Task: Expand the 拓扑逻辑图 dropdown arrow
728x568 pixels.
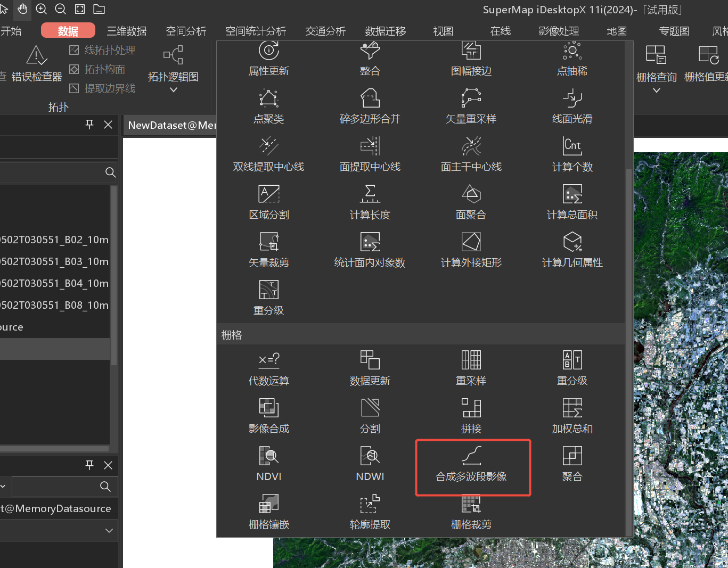Action: [173, 90]
